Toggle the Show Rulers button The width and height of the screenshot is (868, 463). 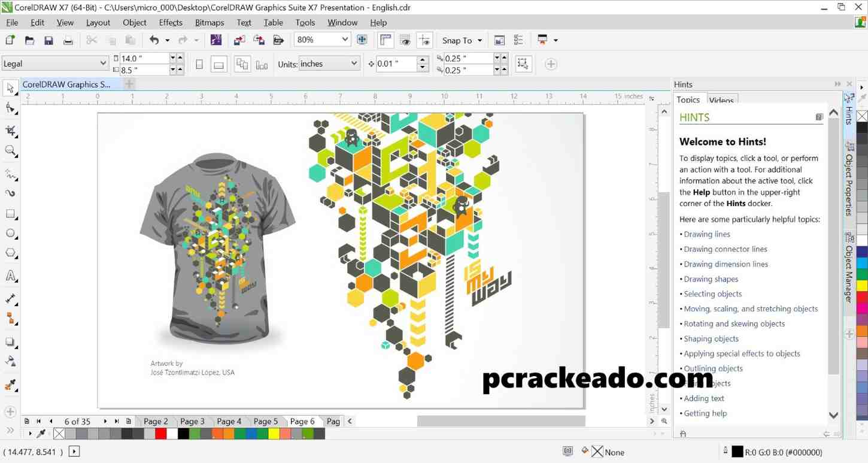coord(386,40)
